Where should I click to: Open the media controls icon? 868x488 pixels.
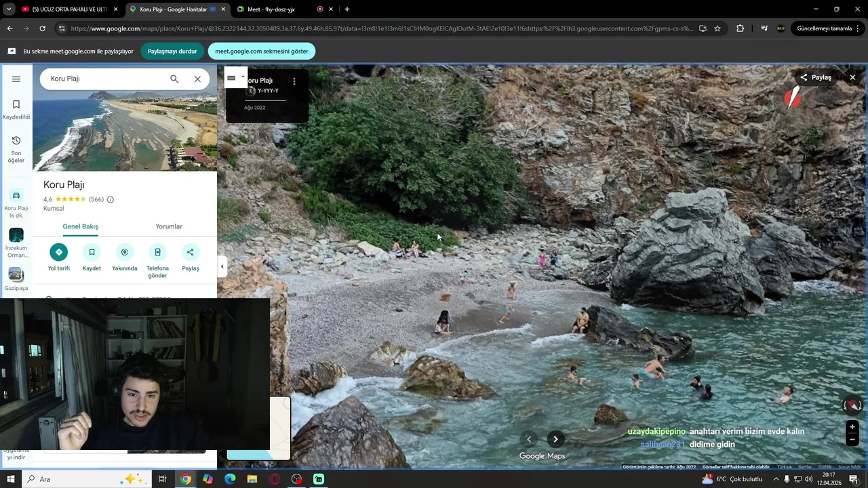coord(764,28)
